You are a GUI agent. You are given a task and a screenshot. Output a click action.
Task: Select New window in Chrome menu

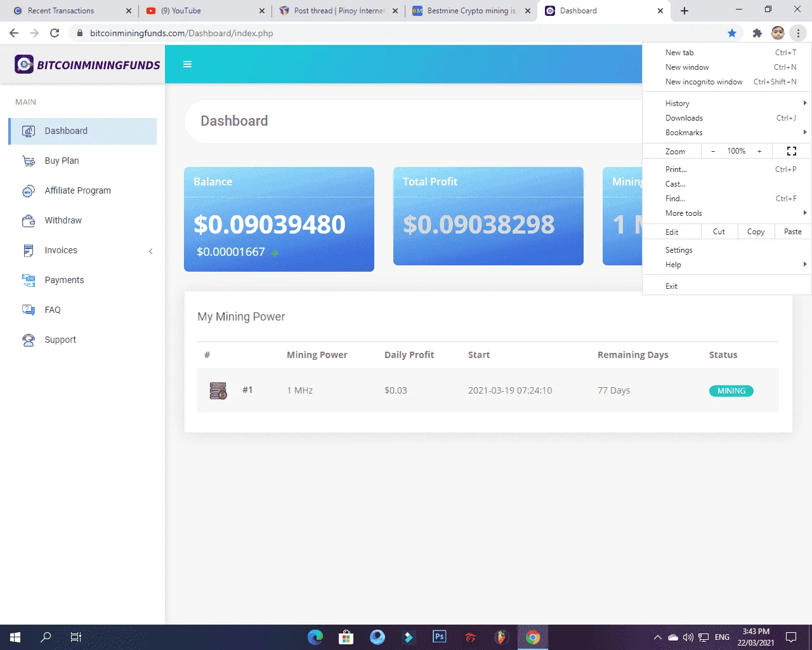click(x=727, y=67)
